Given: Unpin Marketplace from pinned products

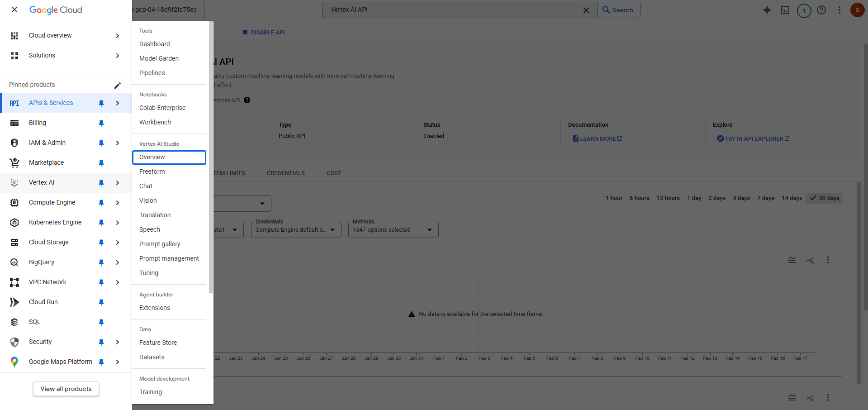Looking at the screenshot, I should tap(101, 163).
